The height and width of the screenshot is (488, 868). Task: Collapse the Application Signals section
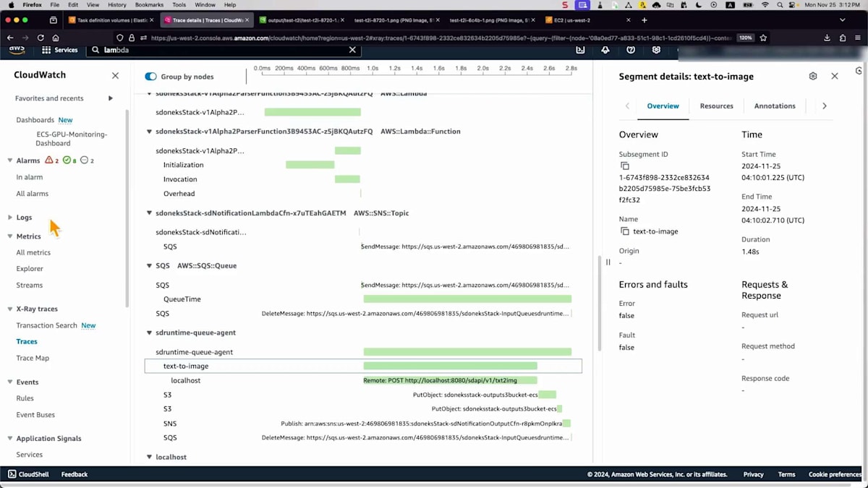(10, 439)
